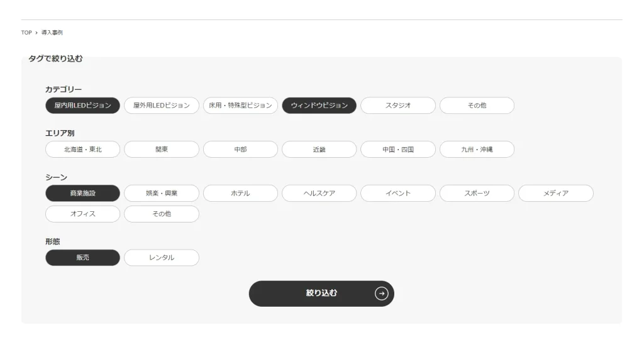
Task: Enable the 九州・沖縄 area tag
Action: 477,150
